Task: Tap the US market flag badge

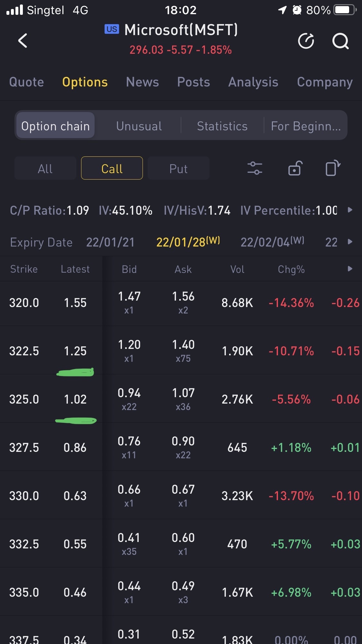Action: click(x=112, y=29)
